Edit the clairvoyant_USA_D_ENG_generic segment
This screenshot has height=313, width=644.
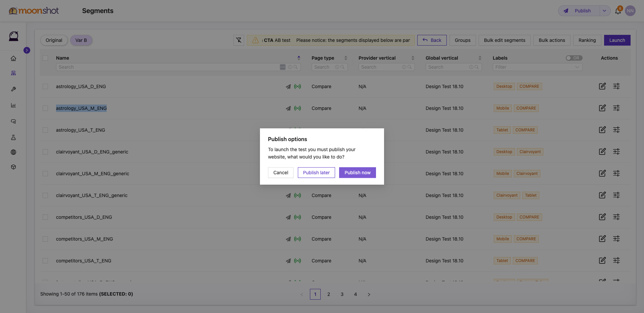tap(602, 151)
